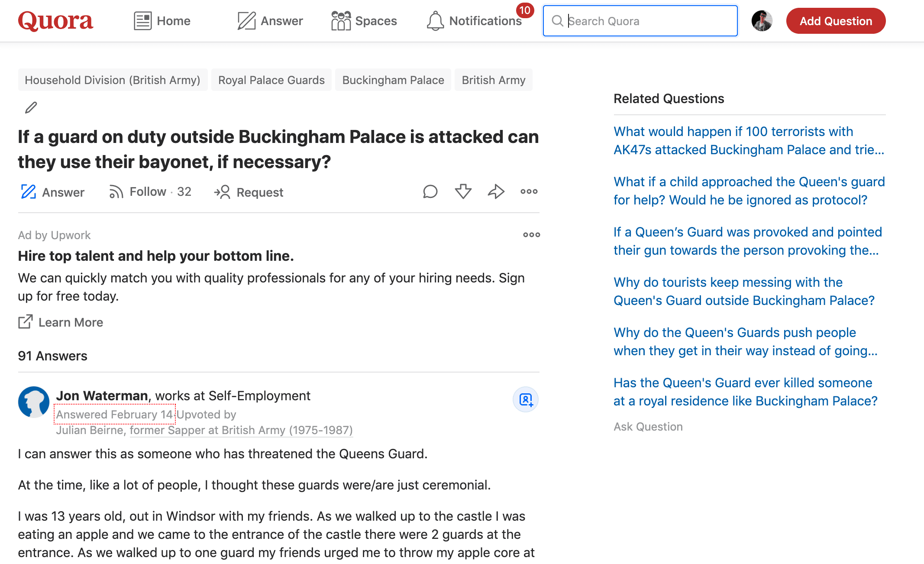Open question about provoked Queen's Guard pointing gun
Viewport: 924px width, 564px height.
tap(748, 241)
